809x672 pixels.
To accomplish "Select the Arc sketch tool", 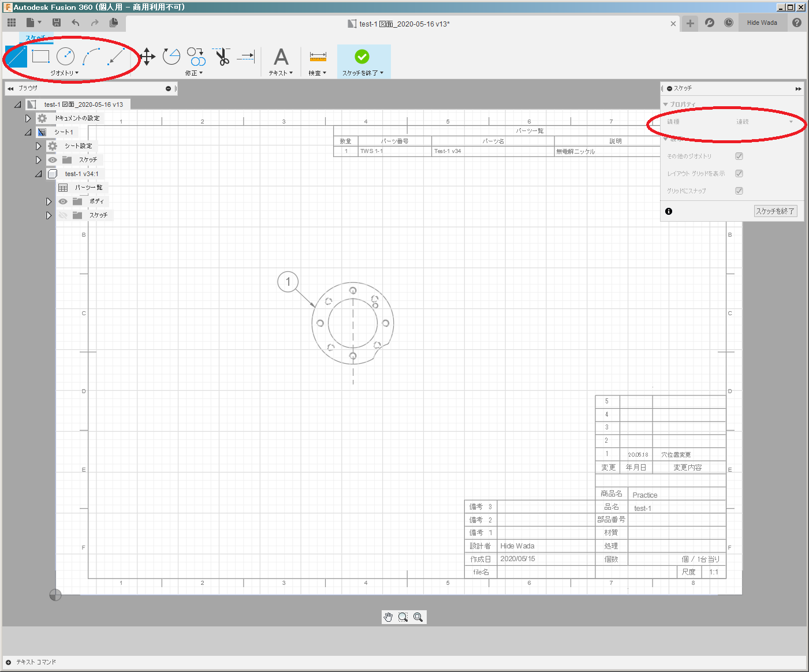I will 91,57.
